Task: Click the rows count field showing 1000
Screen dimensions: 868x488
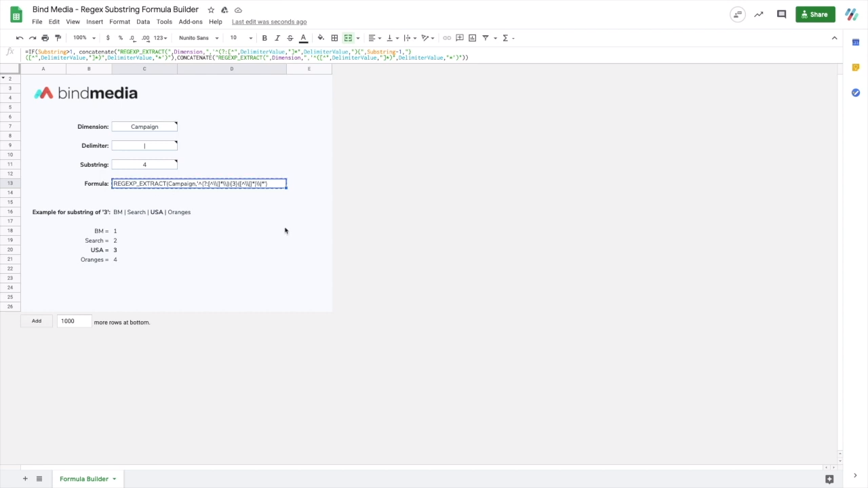Action: coord(74,321)
